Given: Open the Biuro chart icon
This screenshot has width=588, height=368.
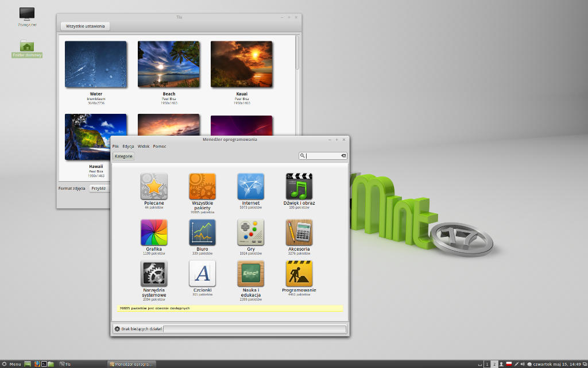Looking at the screenshot, I should [x=202, y=232].
